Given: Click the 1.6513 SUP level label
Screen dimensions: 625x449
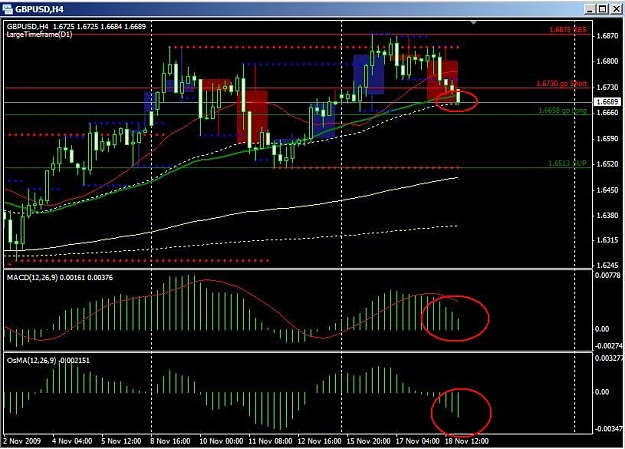Looking at the screenshot, I should (567, 163).
